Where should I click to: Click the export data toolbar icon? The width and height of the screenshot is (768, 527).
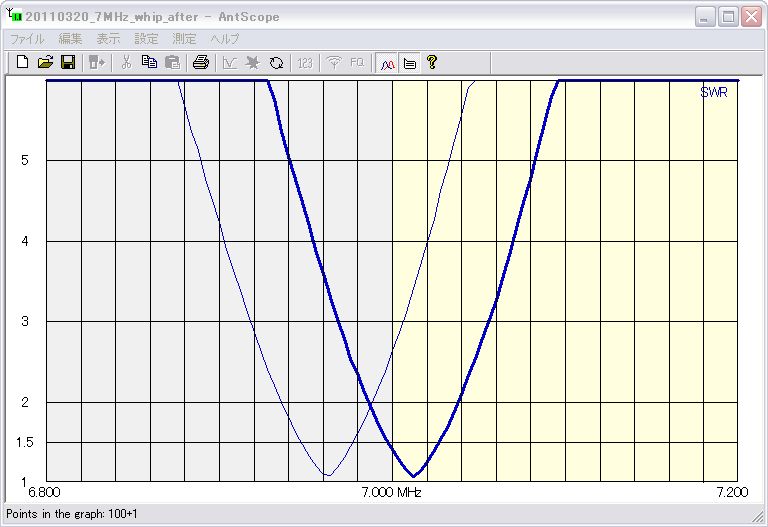click(x=97, y=62)
